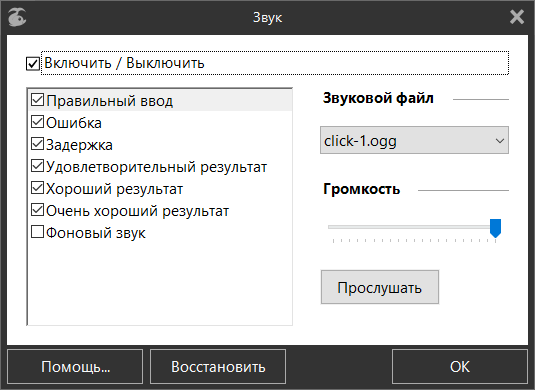Uncheck the Правильный ввод checkbox
This screenshot has width=535, height=390.
coord(37,100)
